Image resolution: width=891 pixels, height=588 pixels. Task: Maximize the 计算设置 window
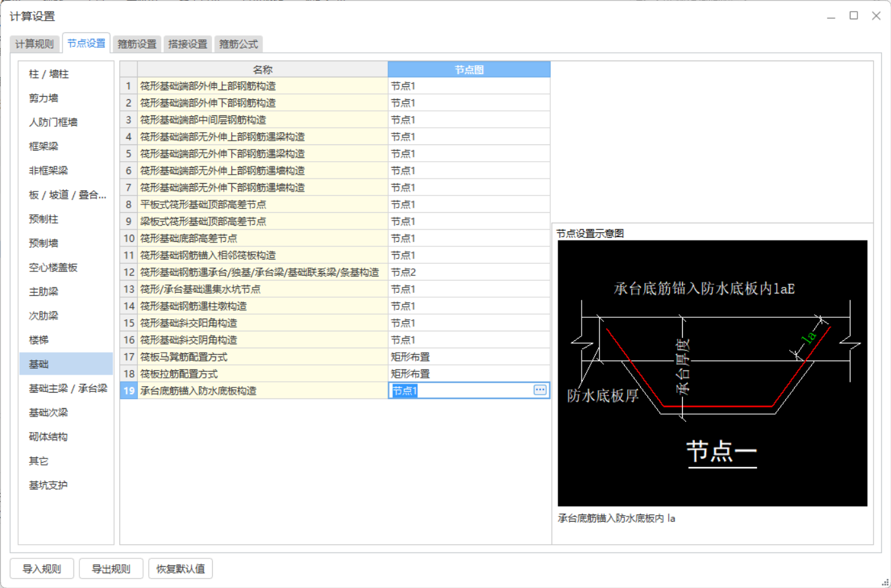pos(854,15)
